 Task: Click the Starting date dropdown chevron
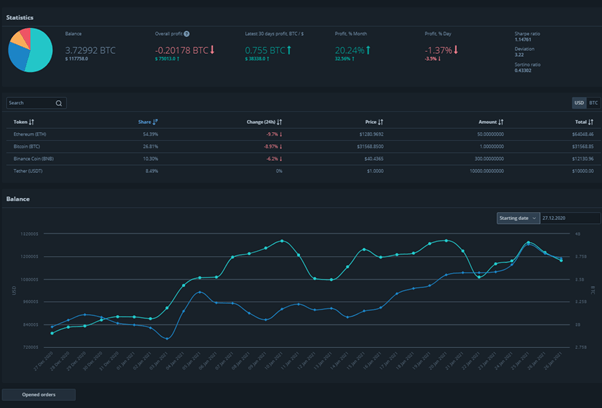tap(534, 218)
